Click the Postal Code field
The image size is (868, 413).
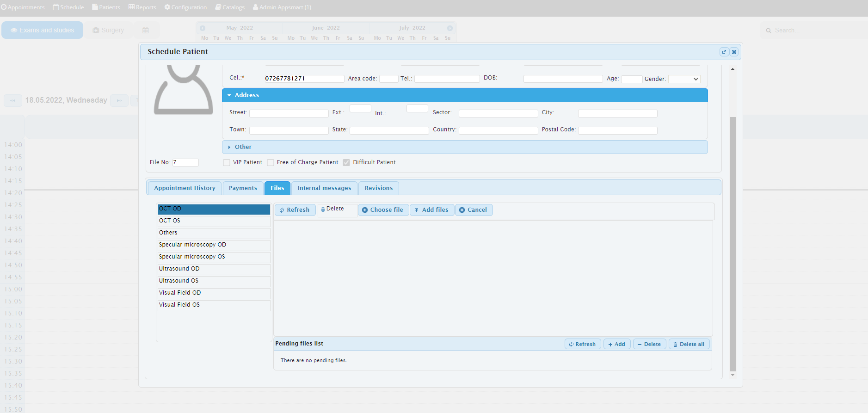pyautogui.click(x=618, y=130)
